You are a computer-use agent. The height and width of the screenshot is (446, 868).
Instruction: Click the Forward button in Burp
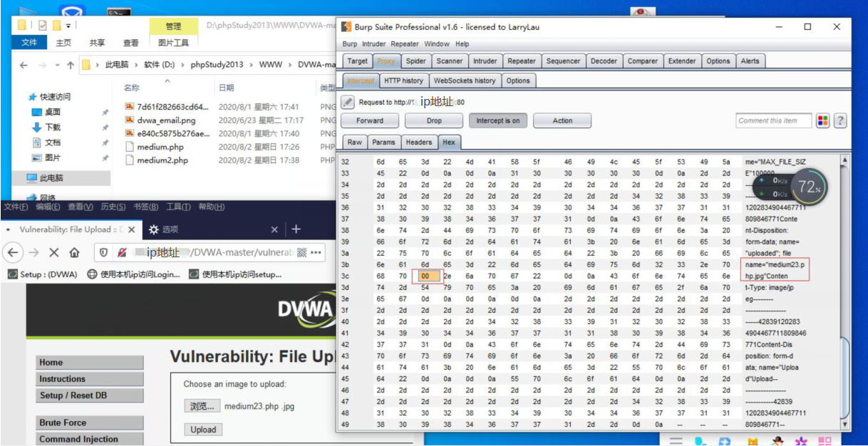click(369, 120)
